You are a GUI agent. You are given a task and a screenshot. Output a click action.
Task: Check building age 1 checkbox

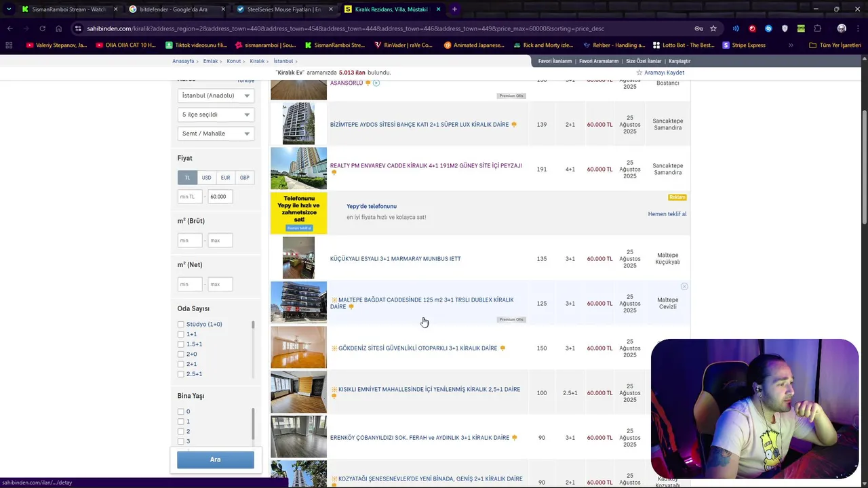coord(181,422)
